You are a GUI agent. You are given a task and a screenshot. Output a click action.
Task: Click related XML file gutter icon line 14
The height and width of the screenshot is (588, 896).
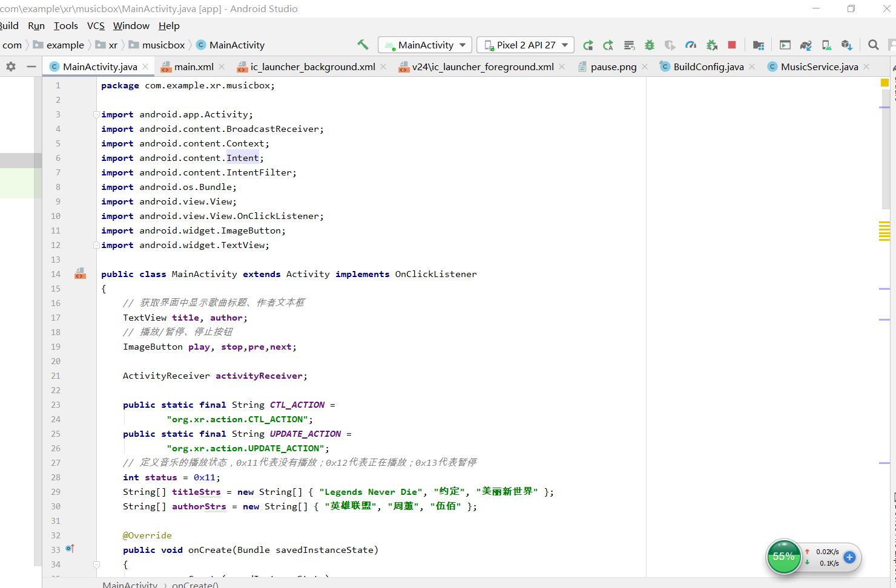coord(80,274)
